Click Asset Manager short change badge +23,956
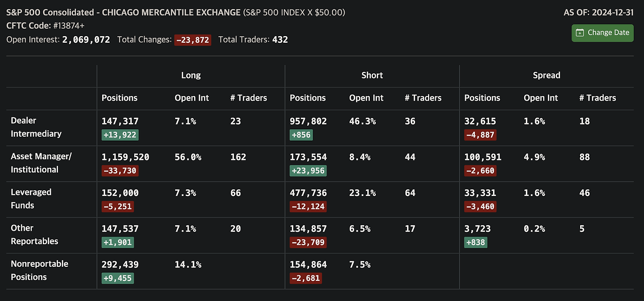The height and width of the screenshot is (301, 644). tap(308, 171)
